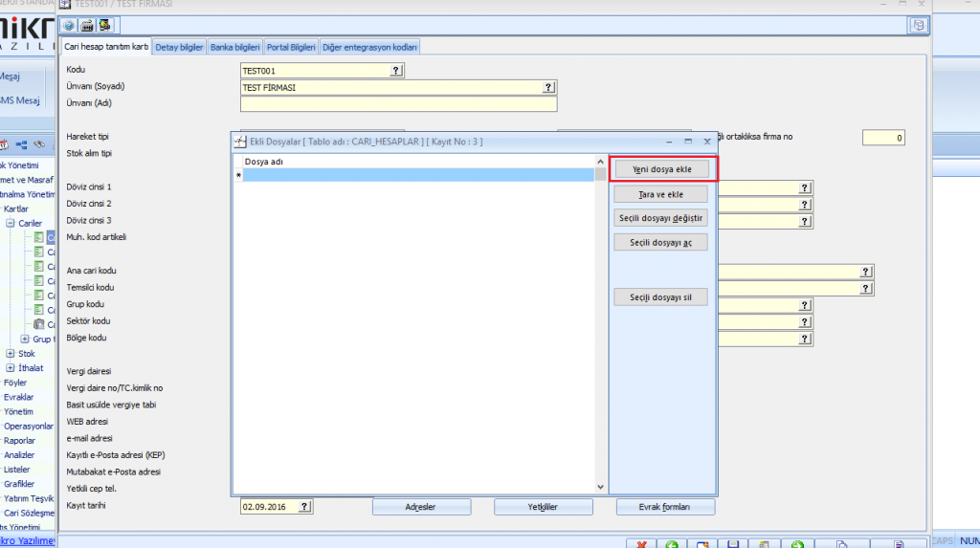Screen dimensions: 980x548
Task: Collapse the Cariler tree node
Action: pos(11,223)
